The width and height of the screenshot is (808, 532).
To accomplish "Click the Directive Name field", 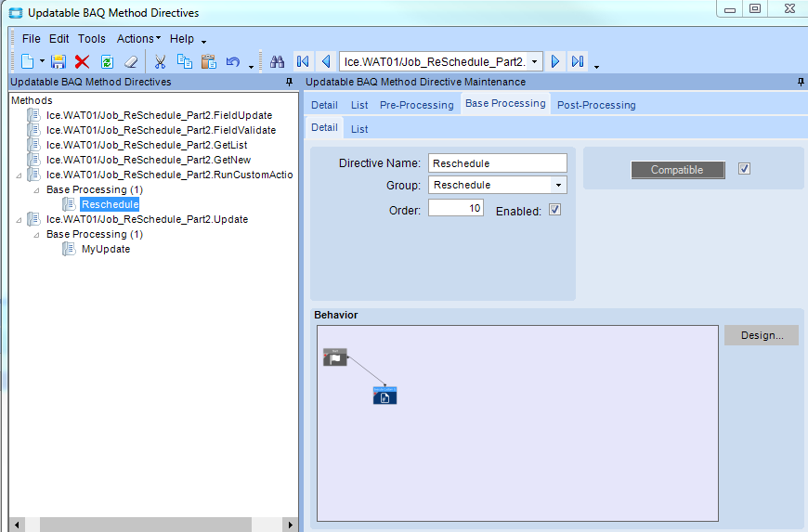I will [x=497, y=163].
